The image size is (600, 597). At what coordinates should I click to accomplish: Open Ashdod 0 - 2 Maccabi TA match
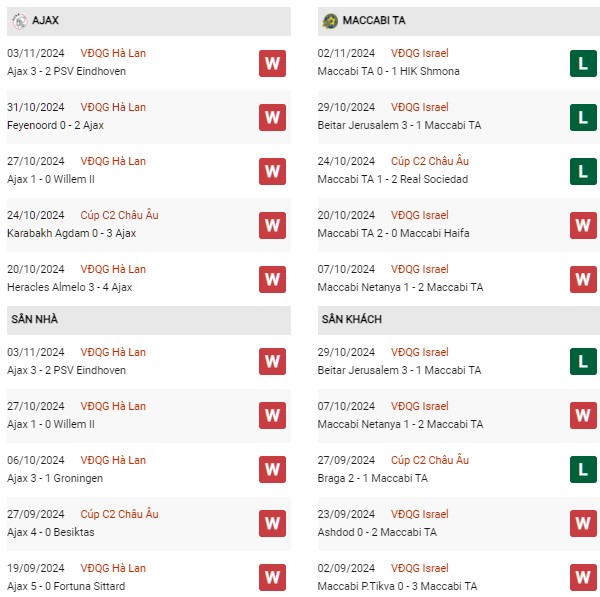click(x=377, y=532)
